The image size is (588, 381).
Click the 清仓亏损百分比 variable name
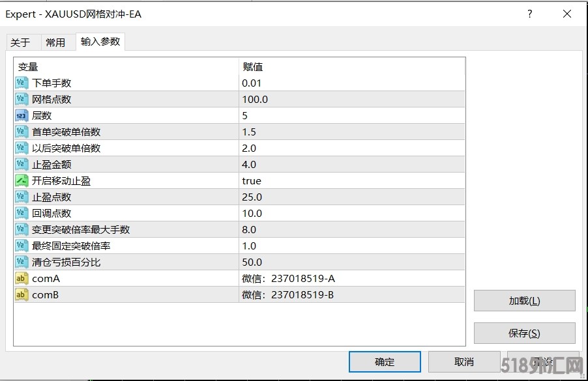click(66, 262)
